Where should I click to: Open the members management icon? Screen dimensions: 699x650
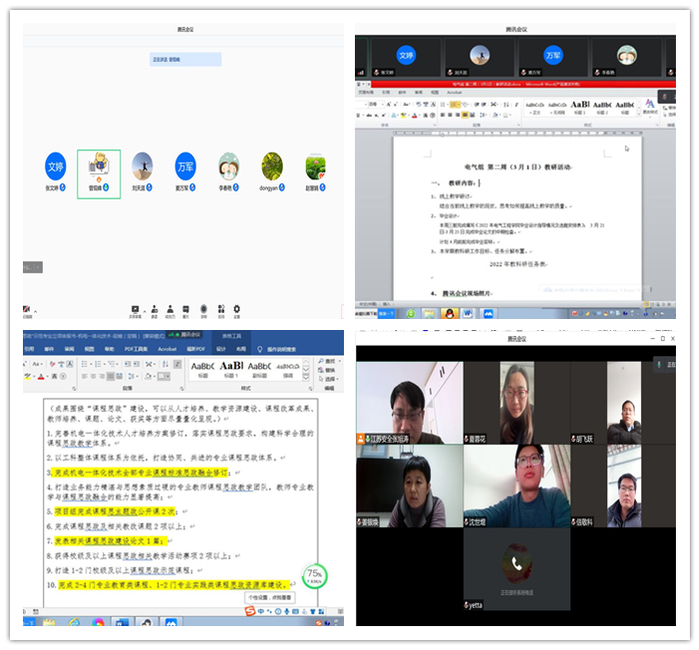(170, 308)
